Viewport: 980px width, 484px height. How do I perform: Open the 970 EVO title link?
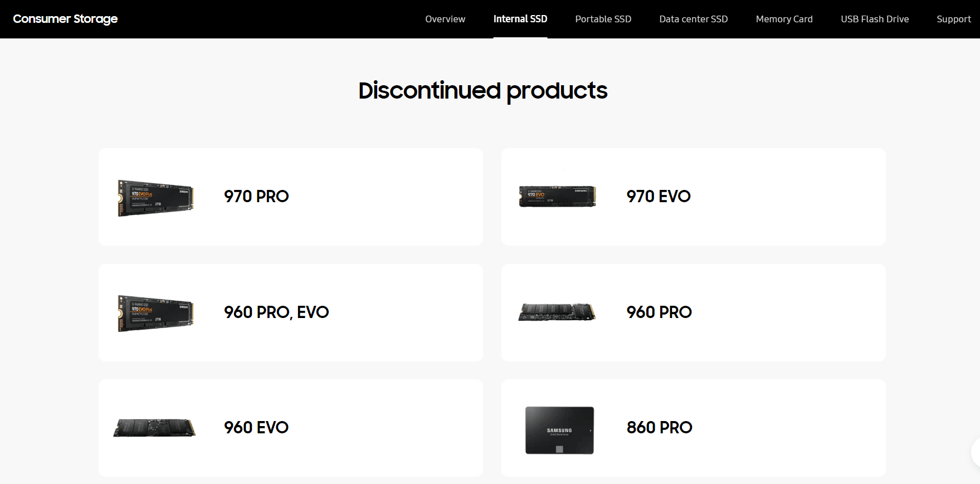pos(658,197)
